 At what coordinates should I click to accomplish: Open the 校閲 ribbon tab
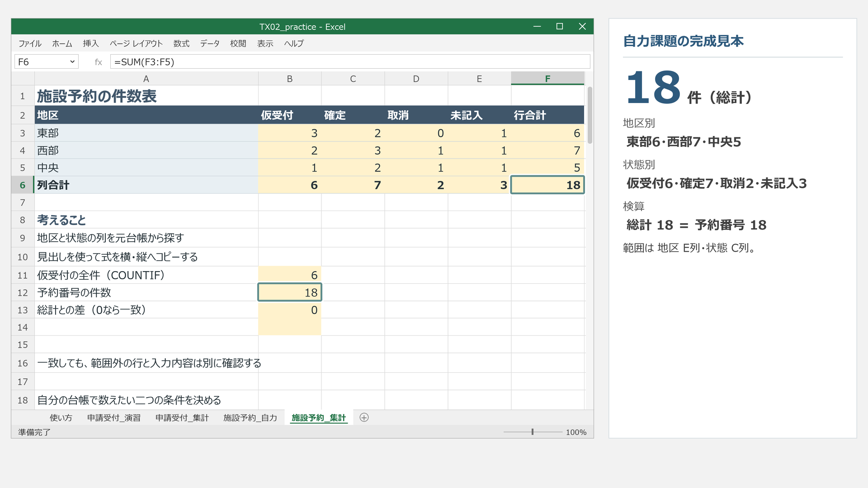click(238, 43)
